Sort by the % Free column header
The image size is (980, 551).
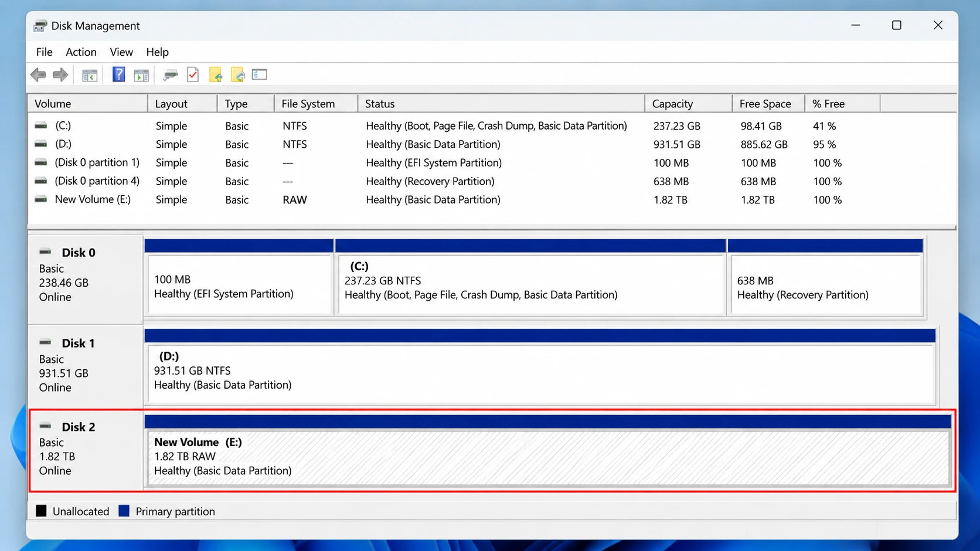842,104
